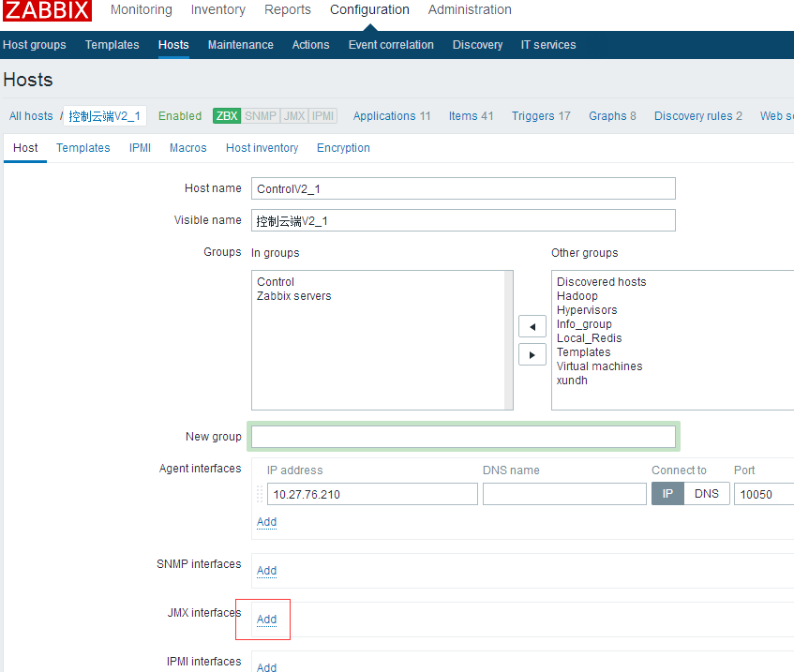Select Local_Redis in Other groups
794x672 pixels.
point(589,337)
